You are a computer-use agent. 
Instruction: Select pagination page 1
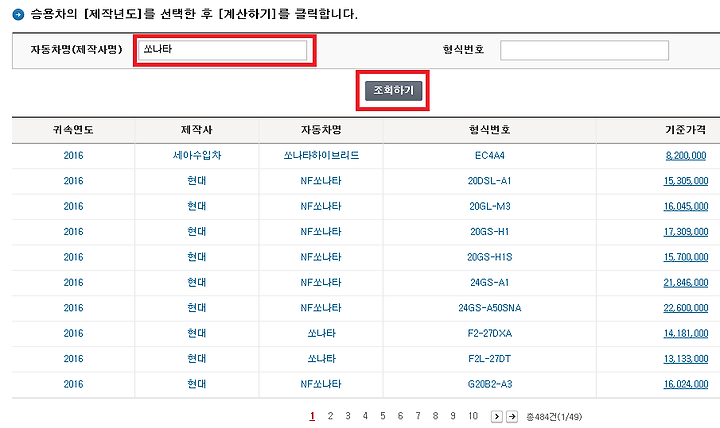(x=312, y=416)
